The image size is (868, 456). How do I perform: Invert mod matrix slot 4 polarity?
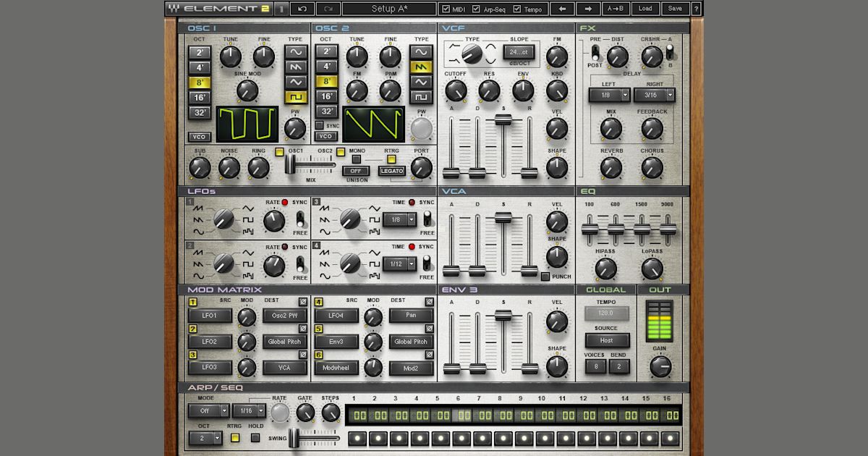pos(430,302)
